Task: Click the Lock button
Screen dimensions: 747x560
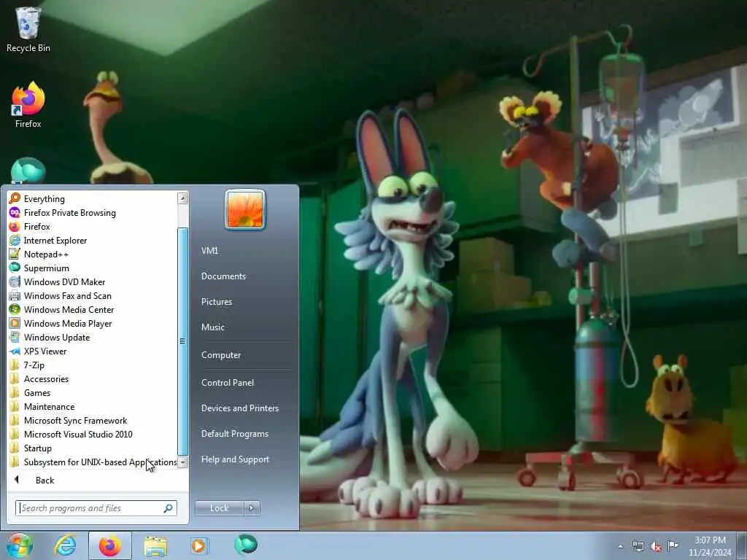Action: coord(219,508)
